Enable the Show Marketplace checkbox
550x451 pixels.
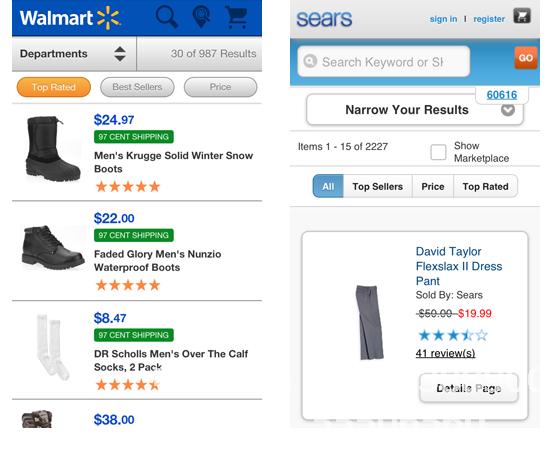pos(438,152)
